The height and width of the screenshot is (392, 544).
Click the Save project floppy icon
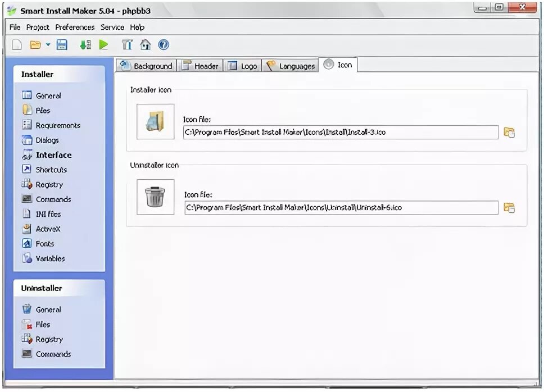click(62, 45)
